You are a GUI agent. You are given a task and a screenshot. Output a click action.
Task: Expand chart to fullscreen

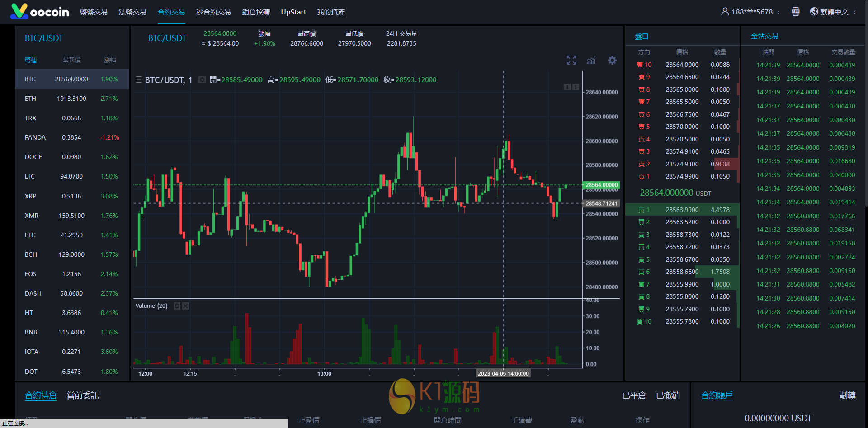click(571, 60)
